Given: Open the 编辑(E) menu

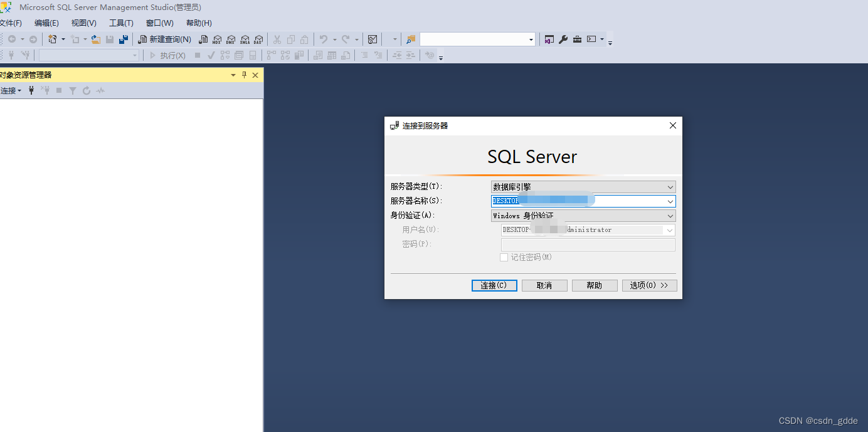Looking at the screenshot, I should pyautogui.click(x=46, y=23).
